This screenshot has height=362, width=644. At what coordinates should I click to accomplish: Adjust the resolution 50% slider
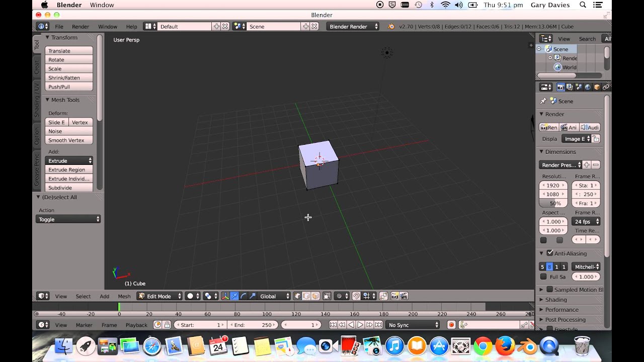(553, 203)
